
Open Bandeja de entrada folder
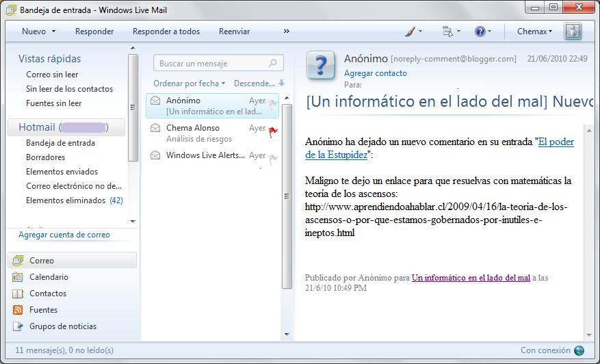[x=60, y=143]
